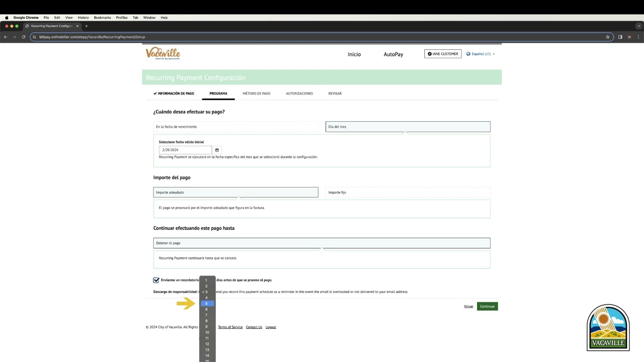Screen dimensions: 644x362
Task: Open the Información de Pago step tab
Action: (174, 94)
